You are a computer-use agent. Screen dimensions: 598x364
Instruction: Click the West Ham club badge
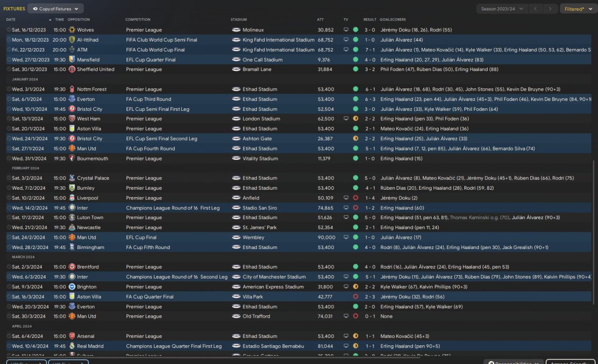coord(72,119)
